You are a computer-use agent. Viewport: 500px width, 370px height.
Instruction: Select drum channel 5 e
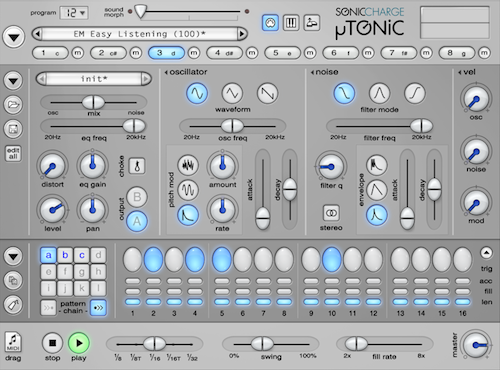(x=283, y=53)
